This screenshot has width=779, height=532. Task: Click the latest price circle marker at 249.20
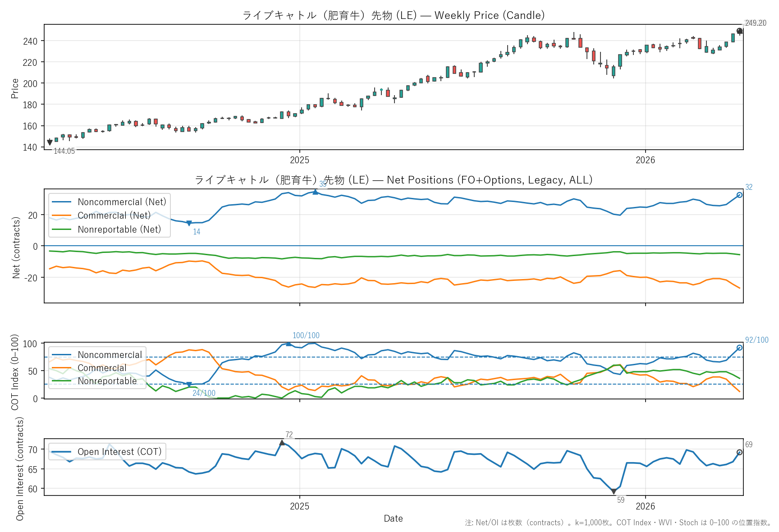(739, 31)
